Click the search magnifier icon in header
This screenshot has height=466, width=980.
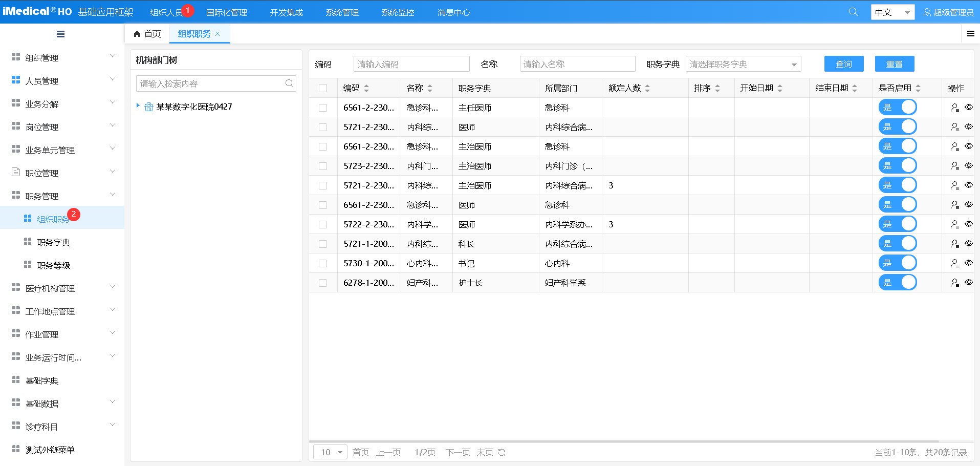(x=853, y=12)
